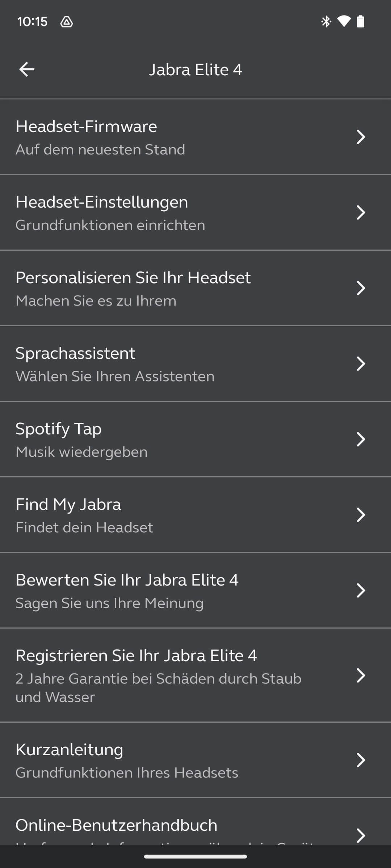The image size is (391, 868).
Task: Tap Bewerten Sie Ihr Jabra Elite 4
Action: click(145, 591)
